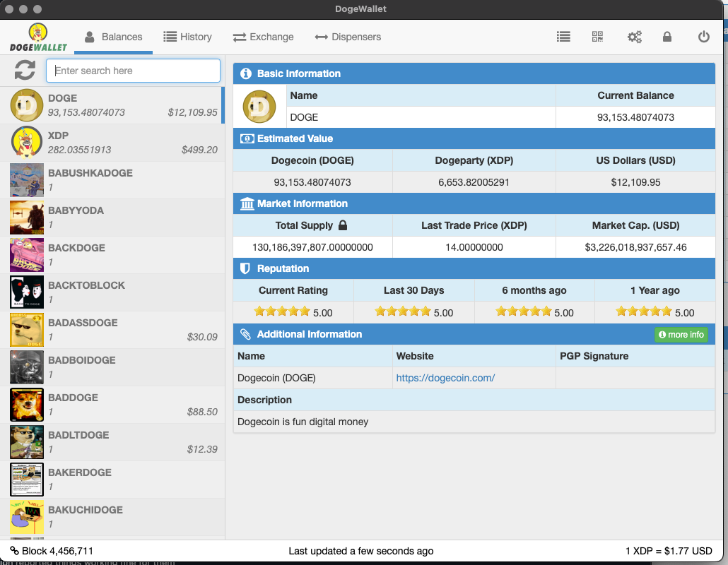Click the BADDOGE card thumbnail

(27, 405)
